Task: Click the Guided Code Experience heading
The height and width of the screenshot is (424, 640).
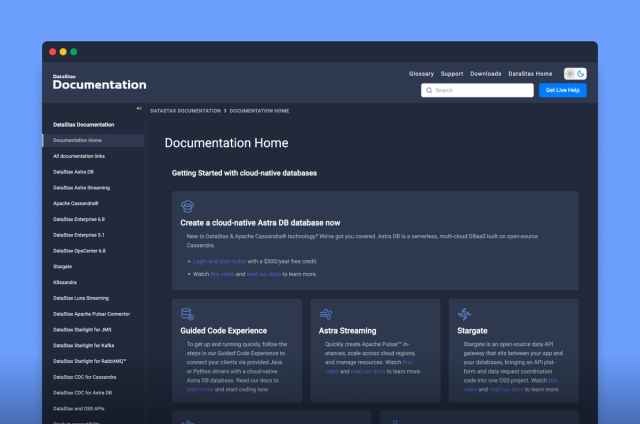Action: point(224,331)
